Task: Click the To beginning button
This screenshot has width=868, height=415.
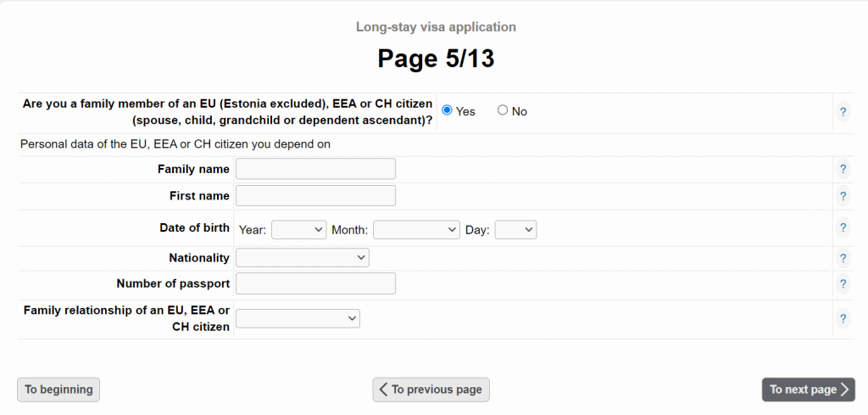Action: coord(58,390)
